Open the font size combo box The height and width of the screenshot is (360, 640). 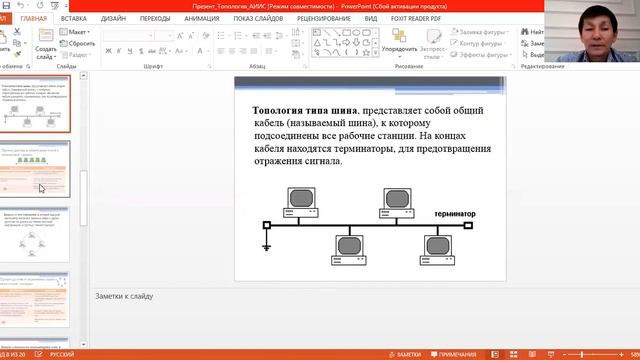click(x=164, y=36)
